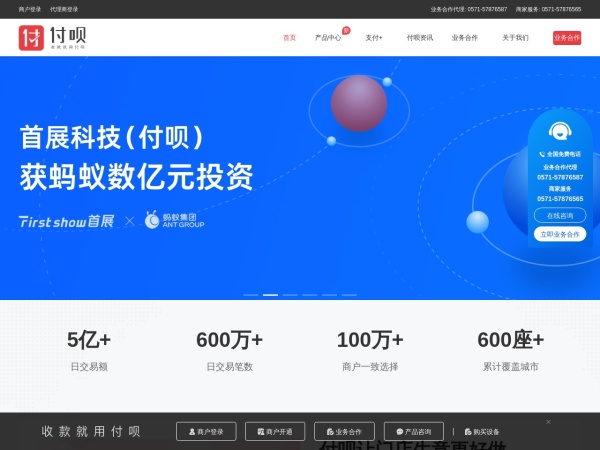Click the 在线咨询 button in side widget
600x450 pixels.
(560, 215)
